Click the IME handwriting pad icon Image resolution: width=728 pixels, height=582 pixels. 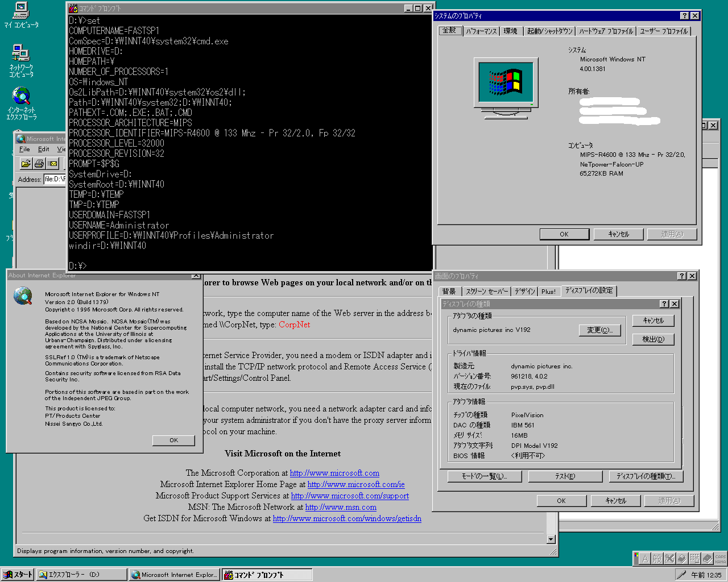pos(670,559)
